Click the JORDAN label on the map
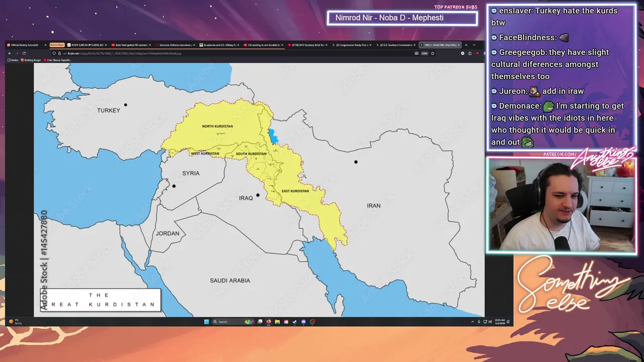This screenshot has height=362, width=644. tap(168, 234)
